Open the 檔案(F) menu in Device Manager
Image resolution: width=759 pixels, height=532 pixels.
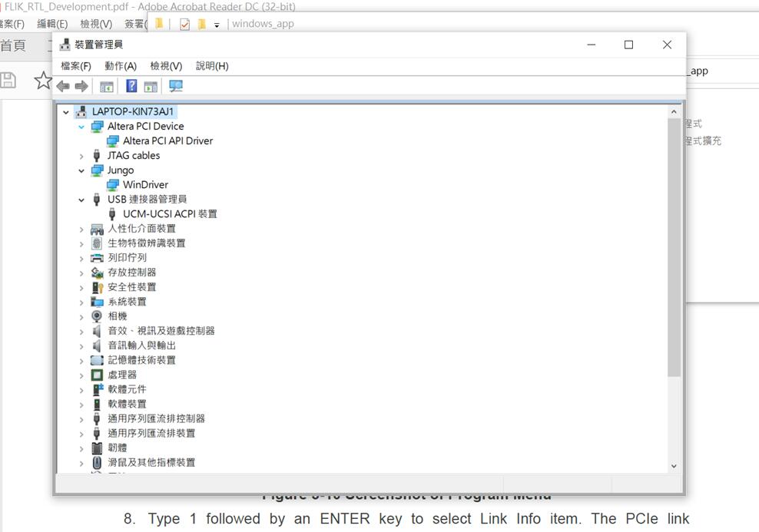76,66
